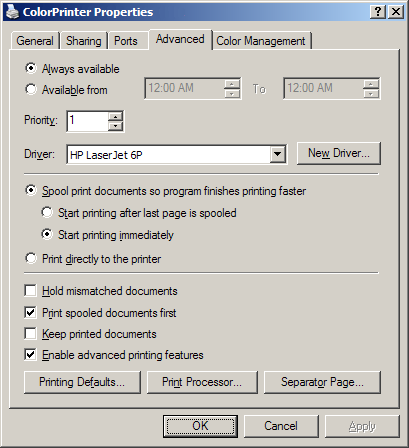
Task: Click the help question mark button
Action: [x=378, y=12]
